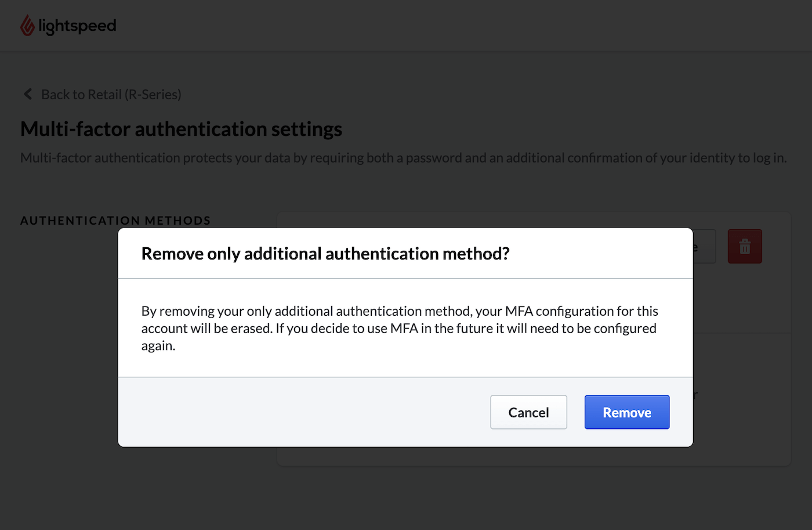This screenshot has height=530, width=812.
Task: Click the red trash delete icon
Action: tap(745, 247)
